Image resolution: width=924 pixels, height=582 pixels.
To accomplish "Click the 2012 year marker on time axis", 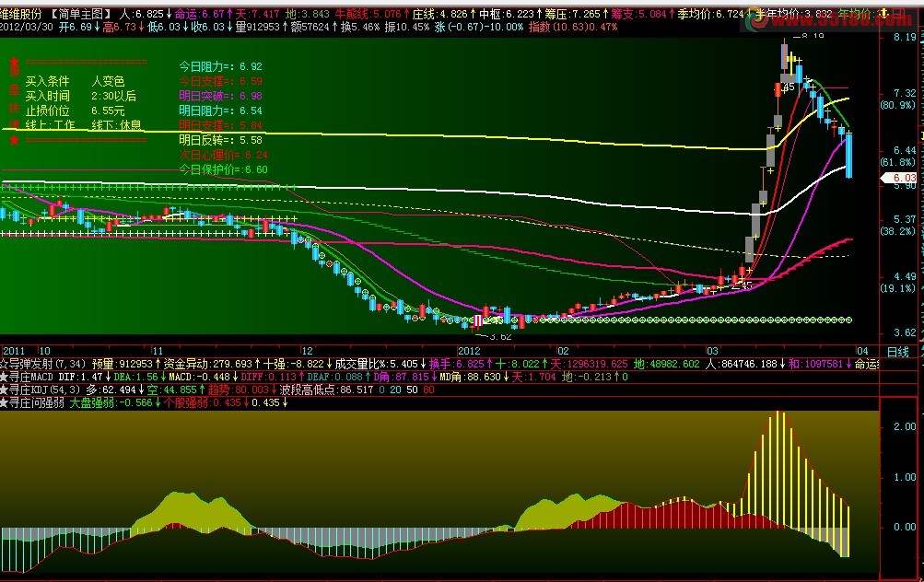I will pos(469,351).
